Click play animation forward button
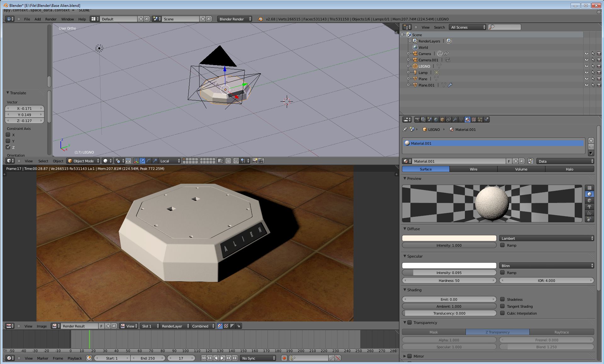This screenshot has height=364, width=604. point(222,358)
